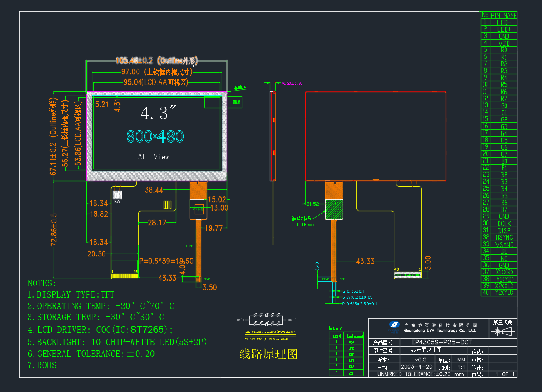Select the VDD pin name cell

tap(504, 43)
